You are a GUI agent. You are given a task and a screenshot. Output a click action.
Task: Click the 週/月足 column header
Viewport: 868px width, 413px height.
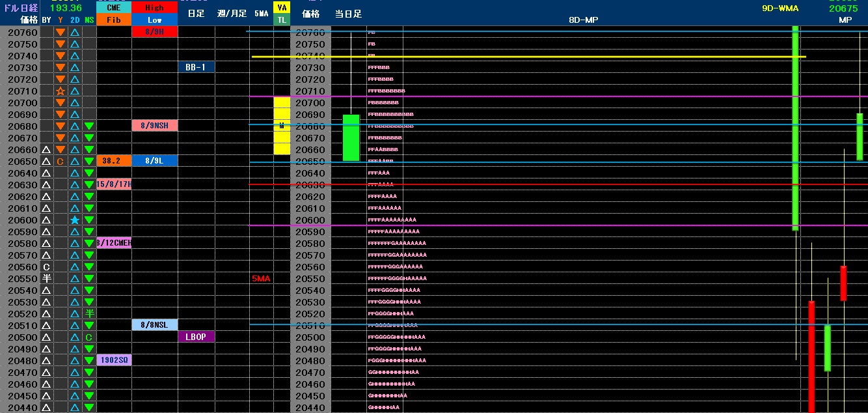[x=232, y=14]
